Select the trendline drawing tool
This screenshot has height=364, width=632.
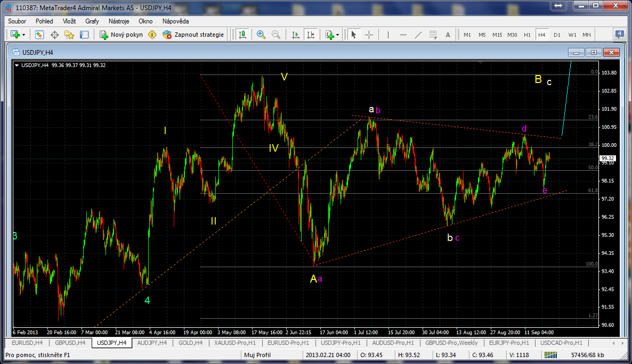[x=418, y=35]
